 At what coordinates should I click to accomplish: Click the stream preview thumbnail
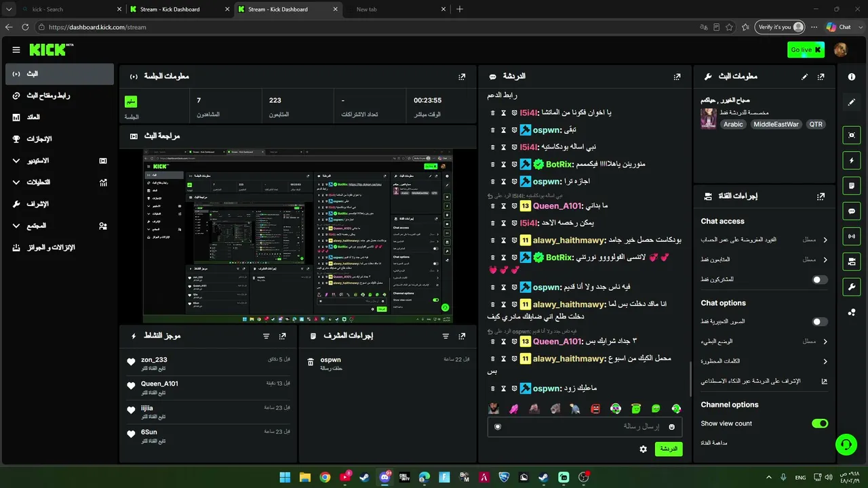(298, 236)
